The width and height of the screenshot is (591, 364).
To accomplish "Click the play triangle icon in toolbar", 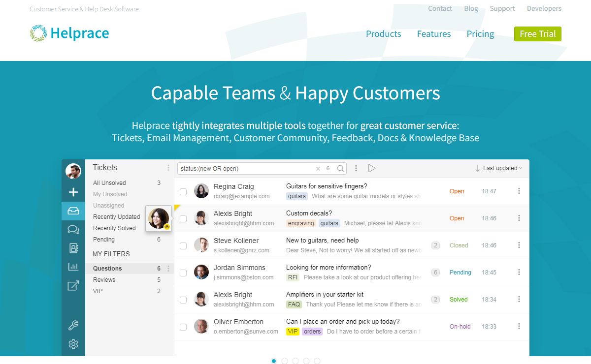I will click(x=372, y=168).
